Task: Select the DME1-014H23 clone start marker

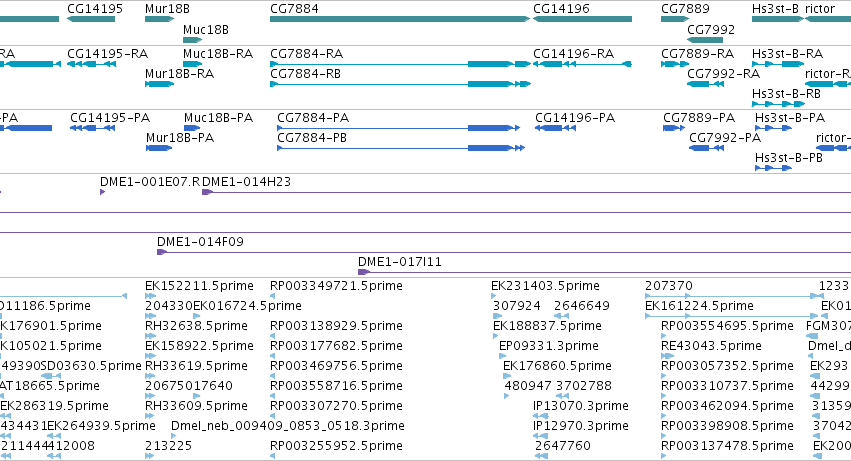Action: 207,192
